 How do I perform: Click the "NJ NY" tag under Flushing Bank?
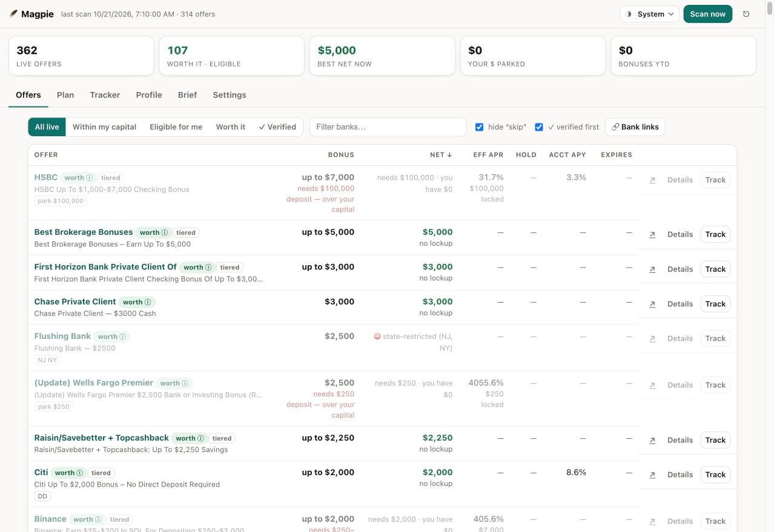(x=47, y=360)
